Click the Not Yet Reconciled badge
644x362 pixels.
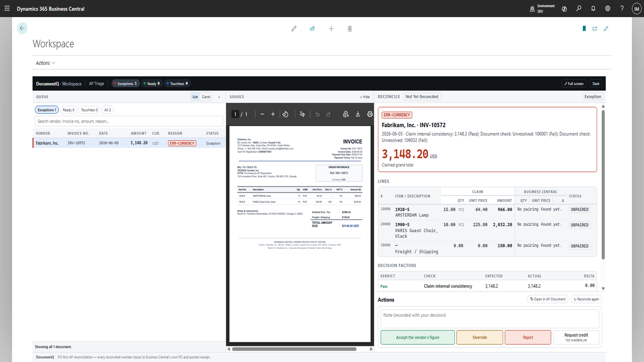click(x=422, y=97)
